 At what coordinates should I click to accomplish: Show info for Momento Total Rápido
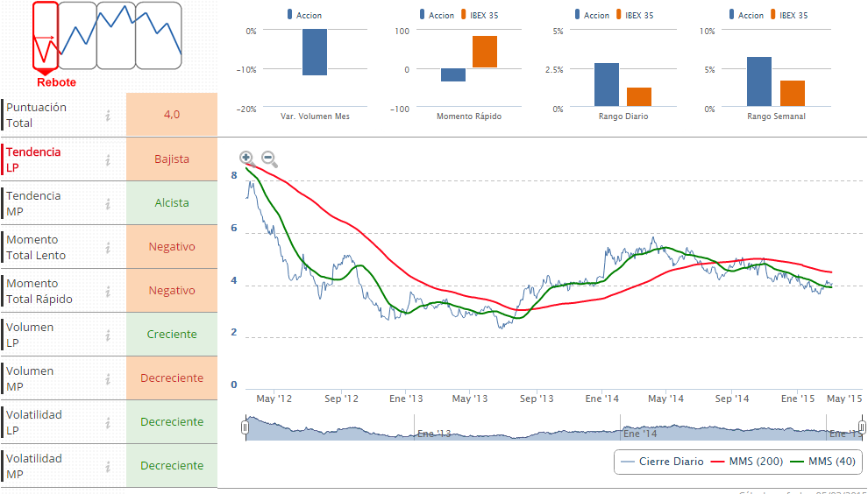[108, 291]
